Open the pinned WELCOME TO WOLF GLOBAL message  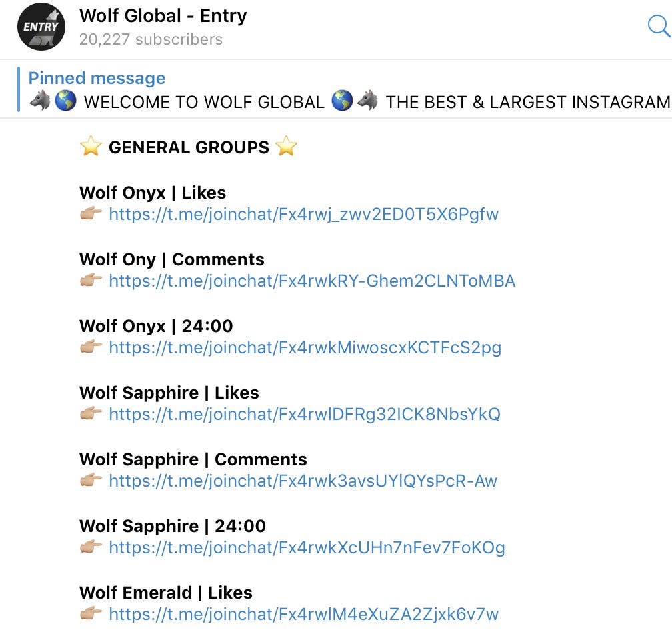click(x=349, y=102)
